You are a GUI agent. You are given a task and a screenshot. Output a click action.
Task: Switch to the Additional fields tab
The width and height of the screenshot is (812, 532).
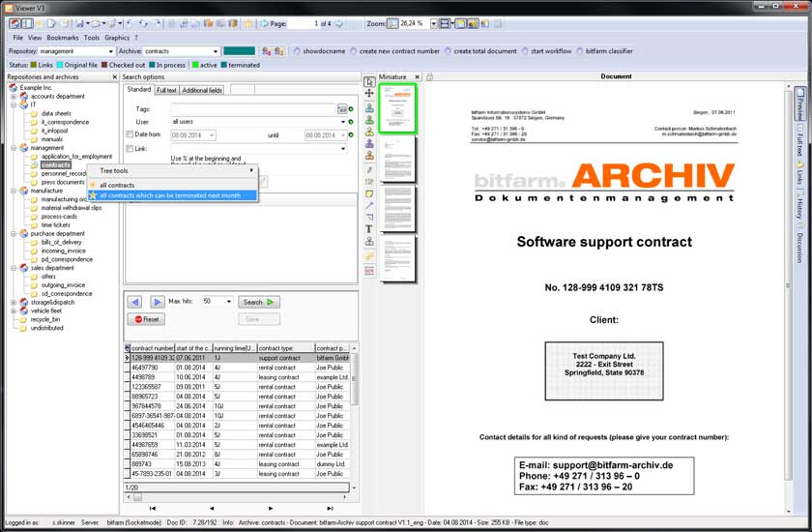point(202,90)
